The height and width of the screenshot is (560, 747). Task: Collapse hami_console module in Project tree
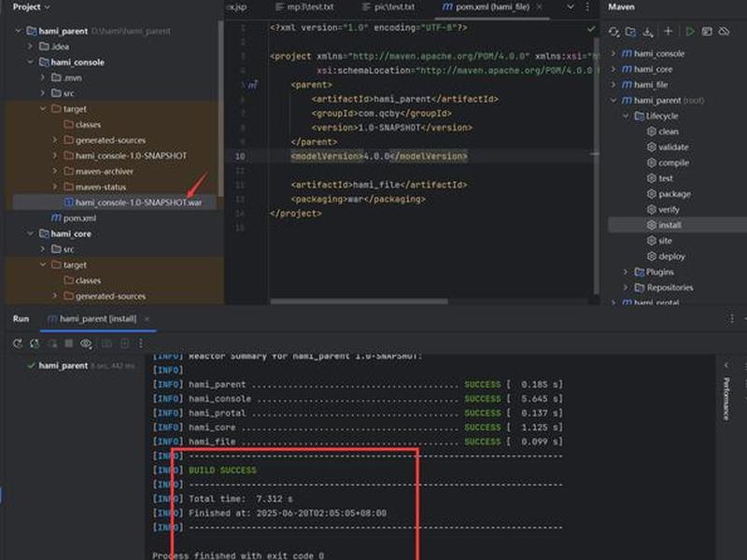[31, 63]
